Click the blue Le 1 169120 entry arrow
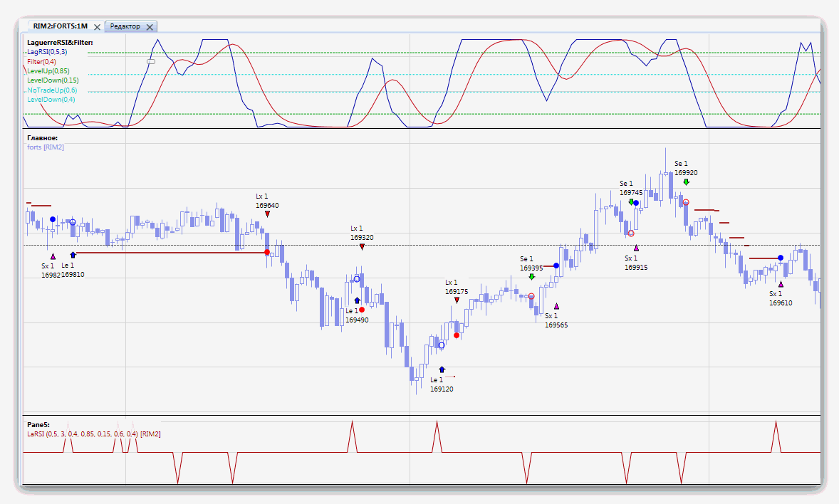This screenshot has height=504, width=839. click(x=442, y=369)
